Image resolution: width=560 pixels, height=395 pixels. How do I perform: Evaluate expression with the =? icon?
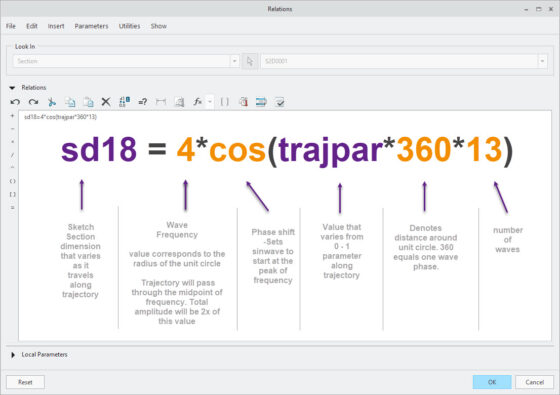tap(142, 102)
